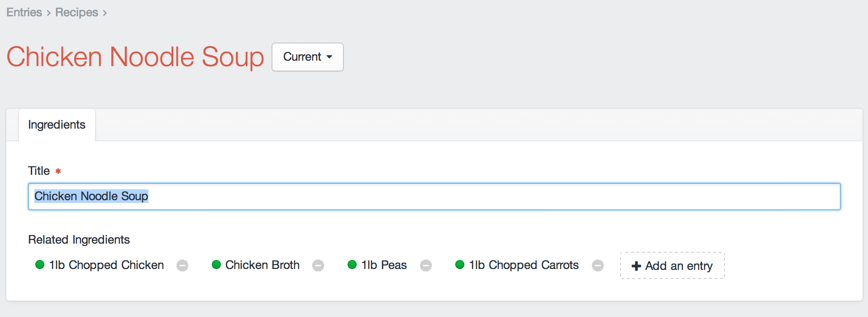Switch to the Ingredients tab

click(57, 125)
